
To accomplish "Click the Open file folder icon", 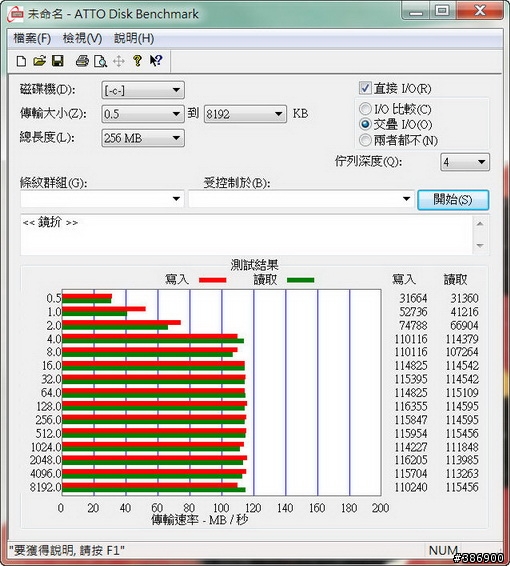I will point(40,61).
